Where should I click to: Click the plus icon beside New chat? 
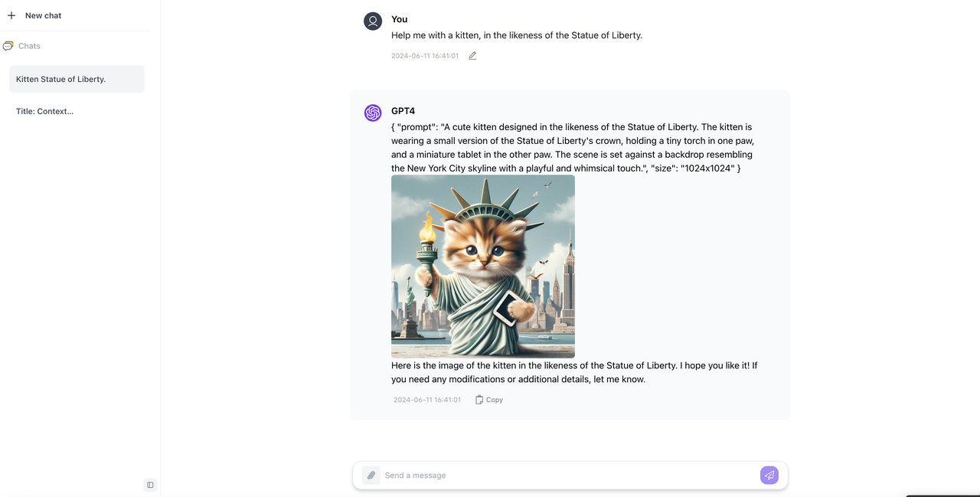[x=11, y=15]
